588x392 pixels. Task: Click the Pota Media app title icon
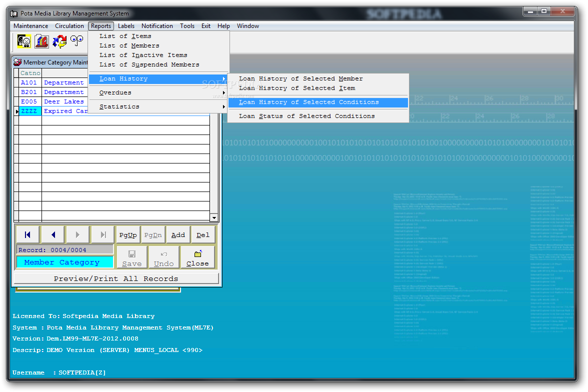coord(14,13)
